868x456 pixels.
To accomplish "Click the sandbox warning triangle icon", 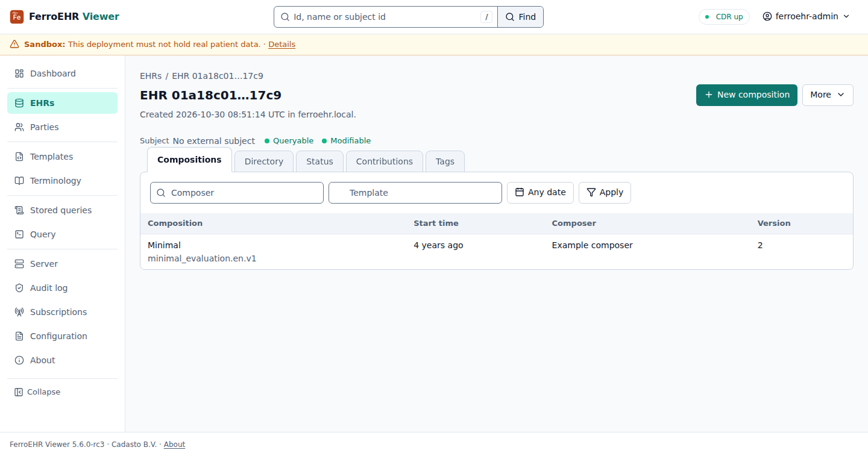I will pos(14,45).
